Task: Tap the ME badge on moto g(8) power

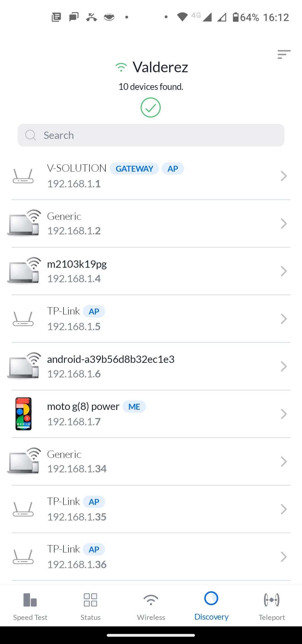Action: (x=134, y=407)
